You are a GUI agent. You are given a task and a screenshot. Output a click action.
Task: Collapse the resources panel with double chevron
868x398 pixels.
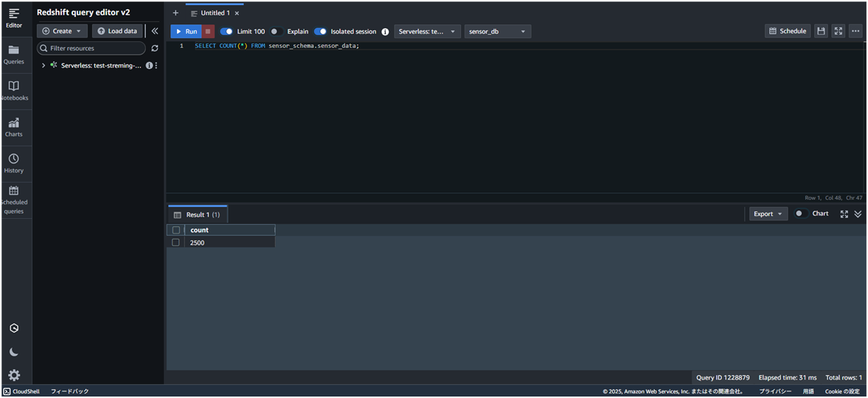click(x=154, y=31)
